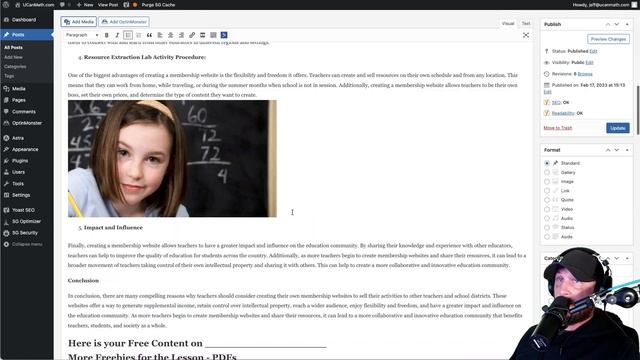This screenshot has height=360, width=640.
Task: Open OptinMonster in the sidebar
Action: [x=27, y=123]
